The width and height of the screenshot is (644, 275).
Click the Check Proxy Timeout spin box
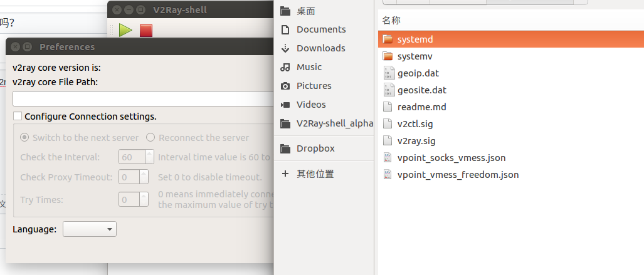tap(134, 177)
